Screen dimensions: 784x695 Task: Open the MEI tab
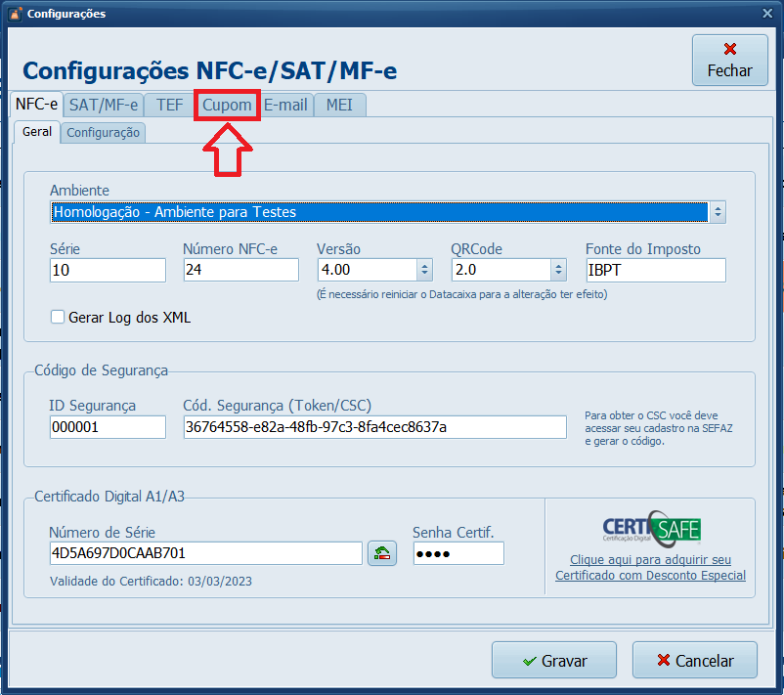(340, 105)
